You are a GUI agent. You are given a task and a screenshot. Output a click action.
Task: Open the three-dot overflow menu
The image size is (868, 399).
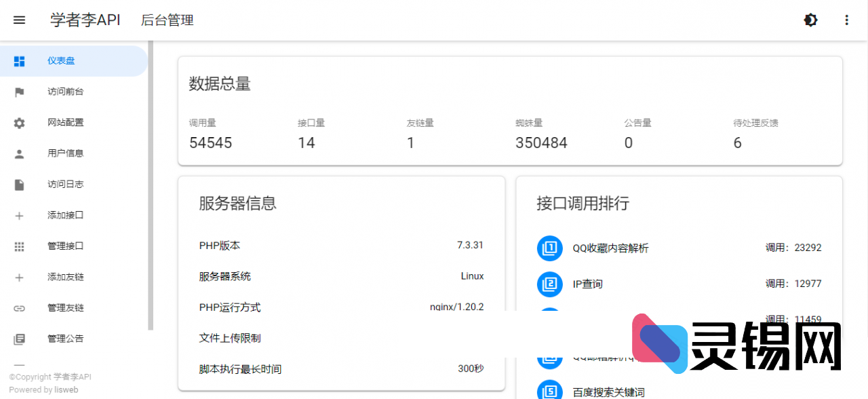tap(846, 20)
